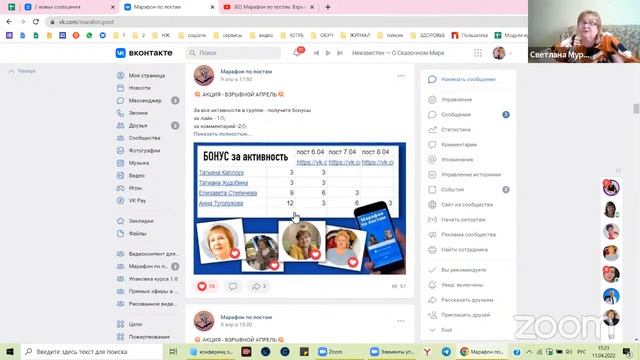Screen dimensions: 640x360
Task: Switch to YouTube Марафон по постам tab
Action: click(x=269, y=7)
